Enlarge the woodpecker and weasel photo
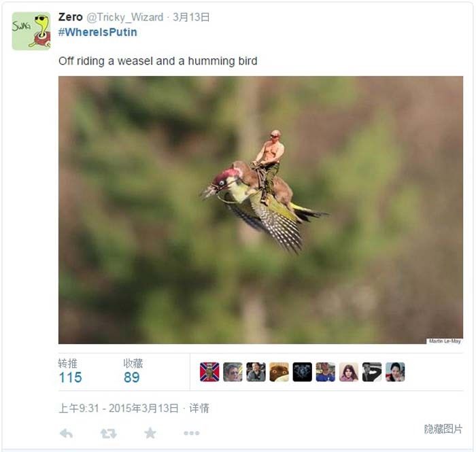The width and height of the screenshot is (476, 452). [260, 210]
